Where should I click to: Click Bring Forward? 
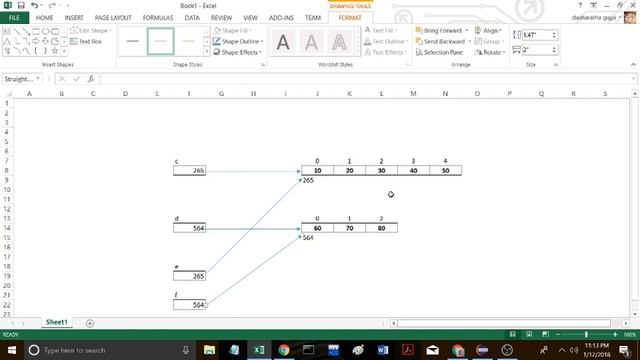439,31
